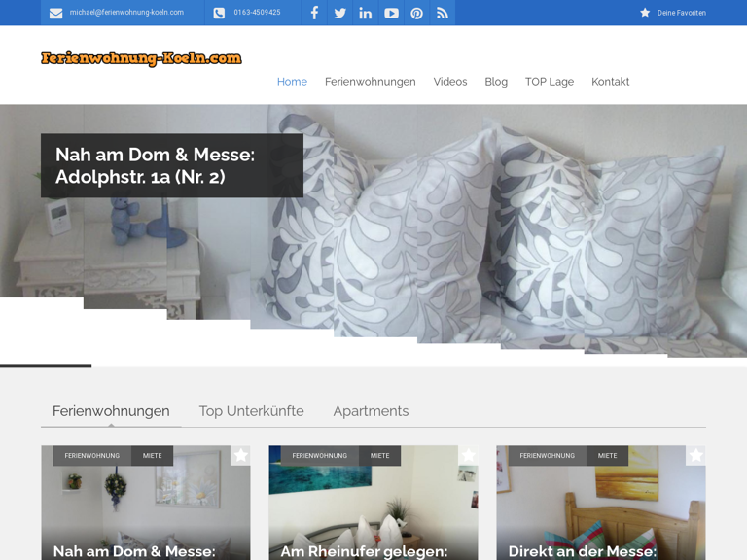Favorite the Nah am Dom & Messe listing
The image size is (747, 560).
point(240,455)
